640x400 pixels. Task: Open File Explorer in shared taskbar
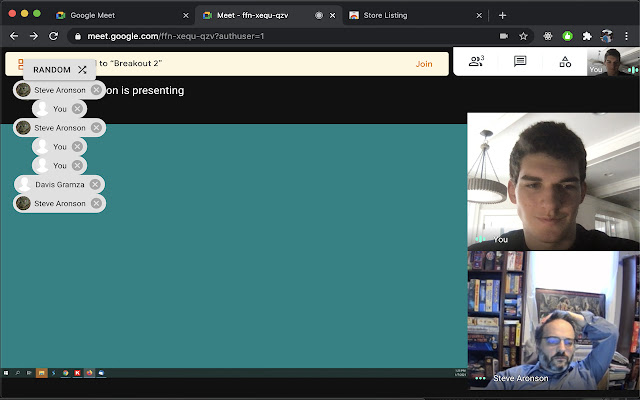pos(42,373)
